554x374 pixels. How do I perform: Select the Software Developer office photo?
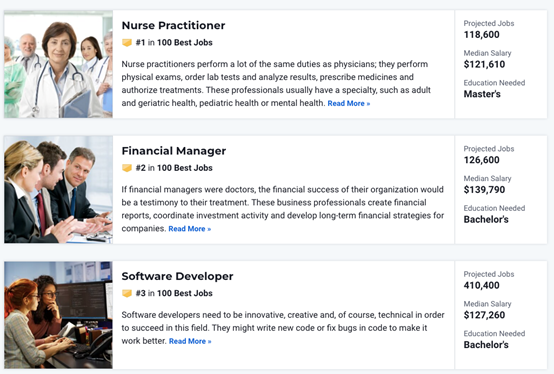pos(58,315)
